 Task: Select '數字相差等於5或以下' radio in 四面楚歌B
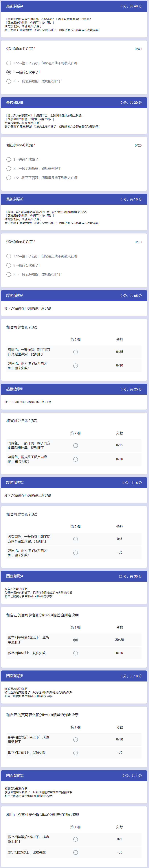[x=76, y=740]
